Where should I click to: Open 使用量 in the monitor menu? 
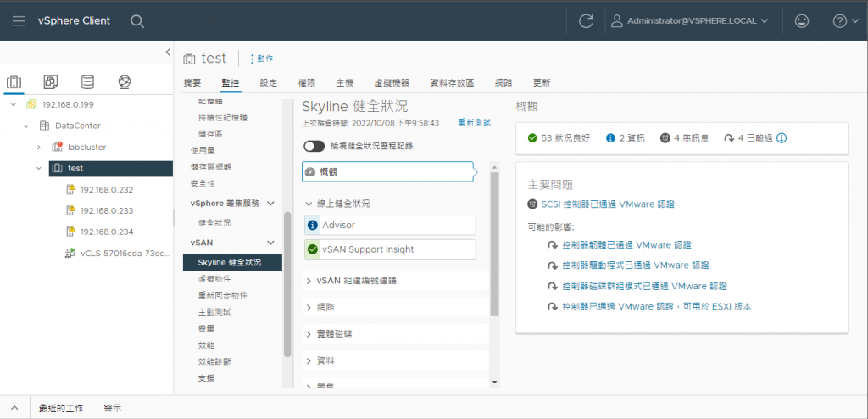coord(203,150)
